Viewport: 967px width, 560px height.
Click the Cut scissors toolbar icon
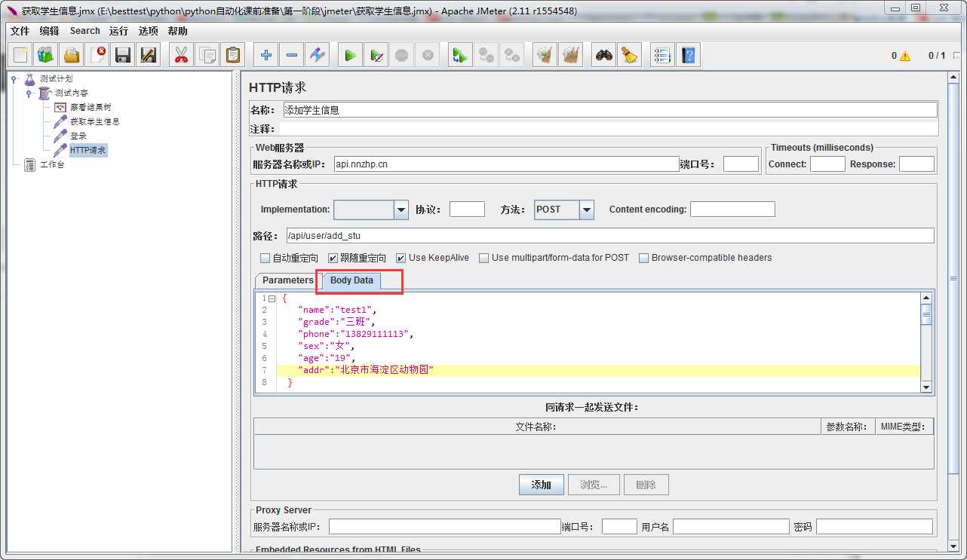[x=181, y=55]
